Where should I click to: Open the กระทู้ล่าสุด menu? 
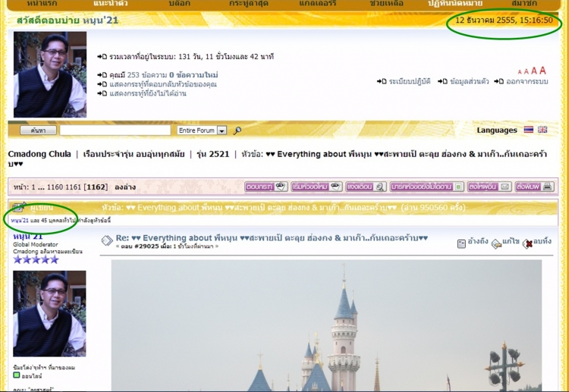249,4
